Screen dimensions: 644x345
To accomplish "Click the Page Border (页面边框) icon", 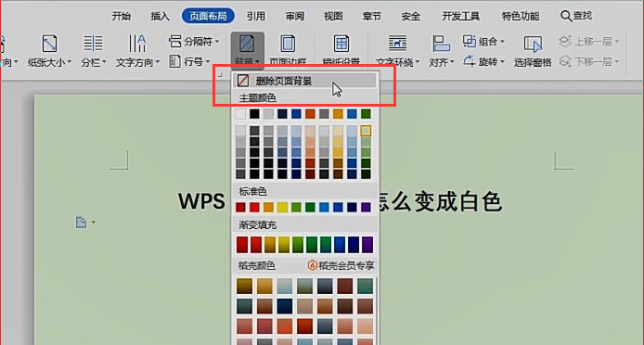I will (288, 44).
